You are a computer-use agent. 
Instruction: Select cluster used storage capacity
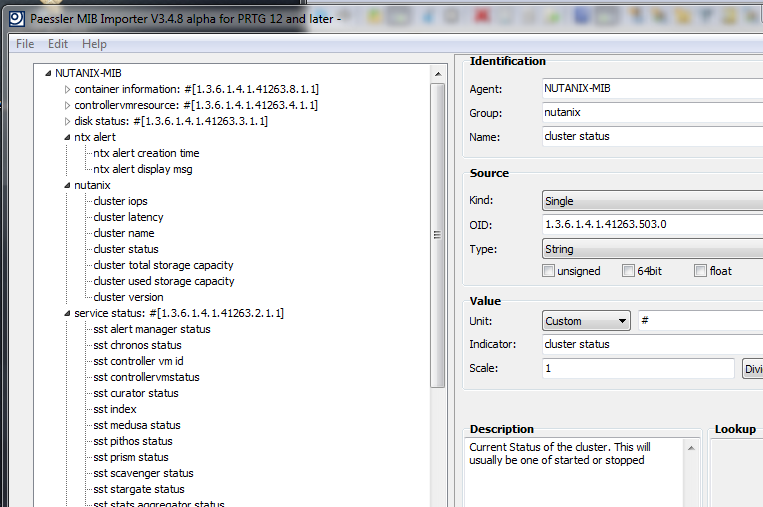[x=164, y=282]
